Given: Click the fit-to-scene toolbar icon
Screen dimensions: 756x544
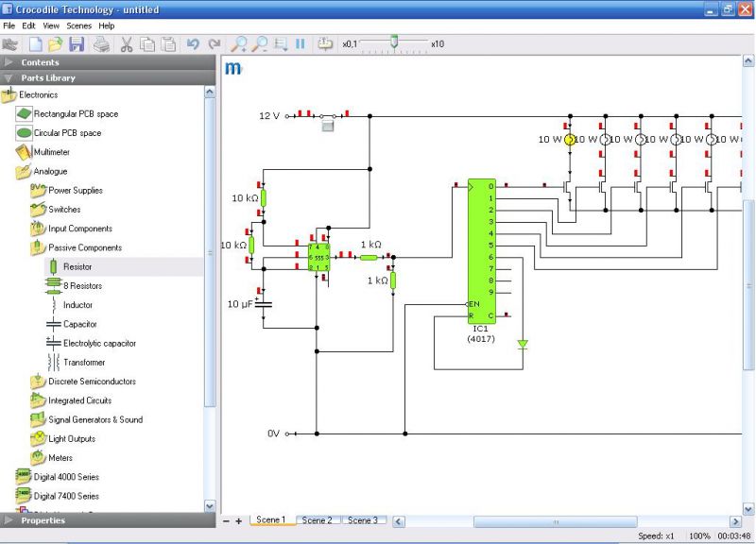Looking at the screenshot, I should pos(281,44).
